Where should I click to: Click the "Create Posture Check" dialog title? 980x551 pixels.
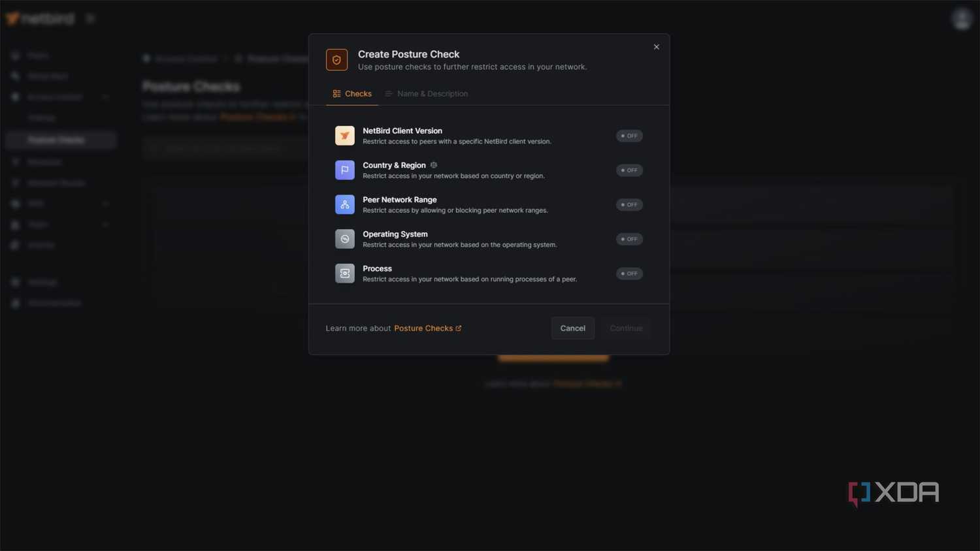point(408,54)
